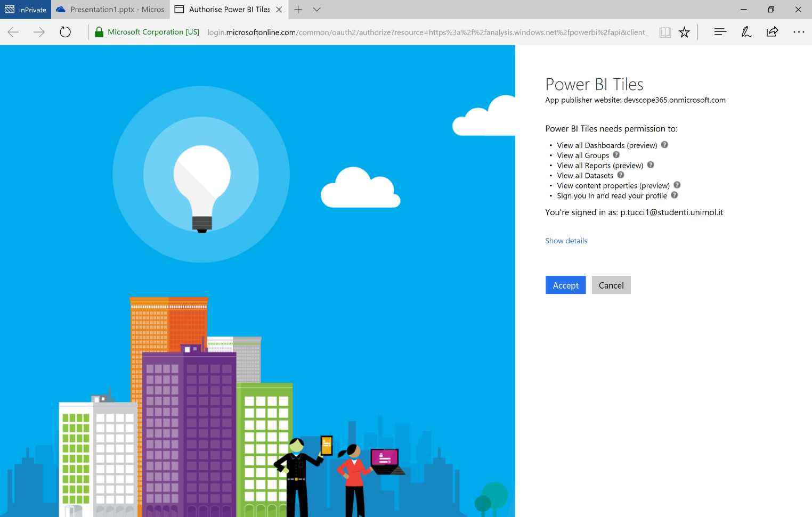Image resolution: width=812 pixels, height=517 pixels.
Task: Open the tab preview dropdown
Action: tap(317, 9)
